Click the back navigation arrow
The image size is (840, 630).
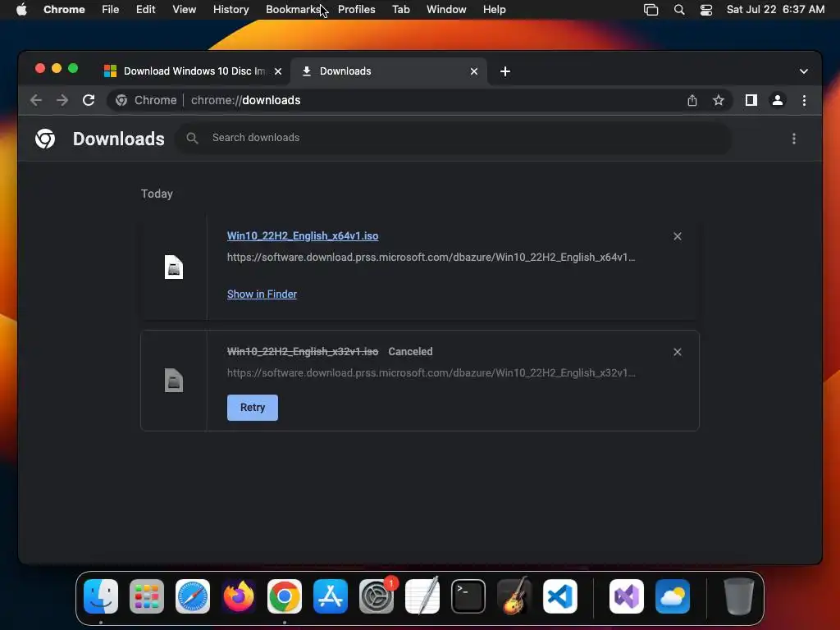(36, 100)
